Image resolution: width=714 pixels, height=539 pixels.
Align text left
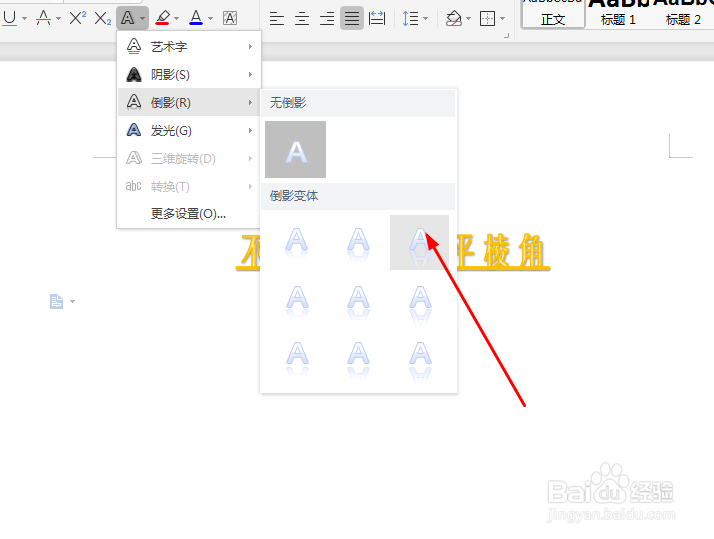[x=277, y=19]
